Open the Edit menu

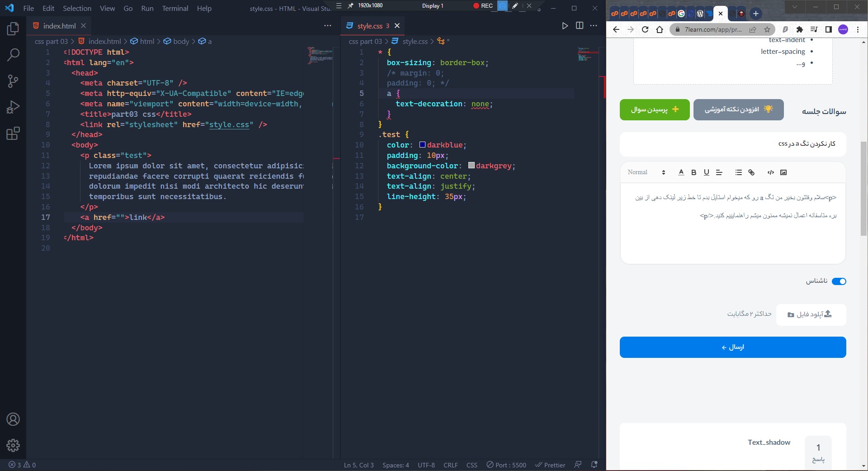[48, 8]
